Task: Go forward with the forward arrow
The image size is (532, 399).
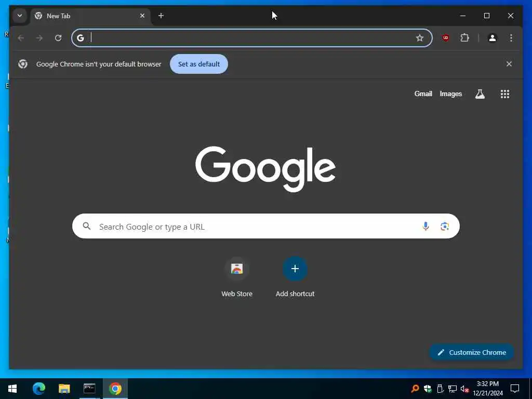Action: pyautogui.click(x=39, y=38)
